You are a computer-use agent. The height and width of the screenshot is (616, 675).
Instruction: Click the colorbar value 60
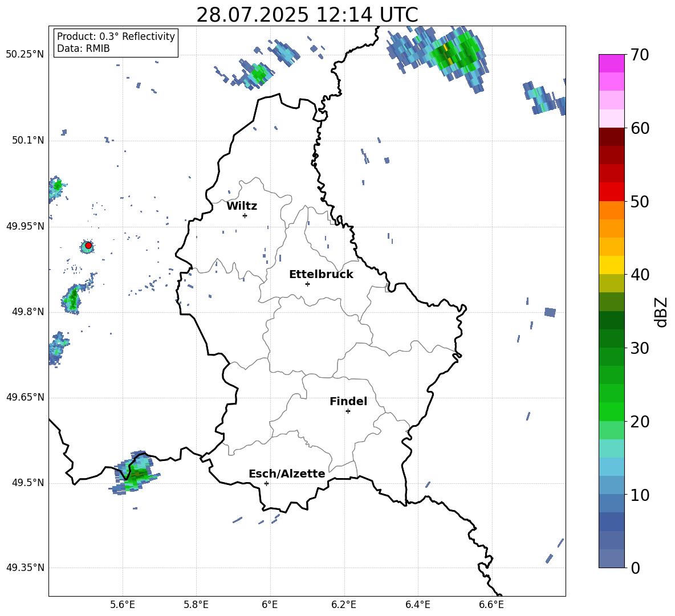(x=639, y=128)
